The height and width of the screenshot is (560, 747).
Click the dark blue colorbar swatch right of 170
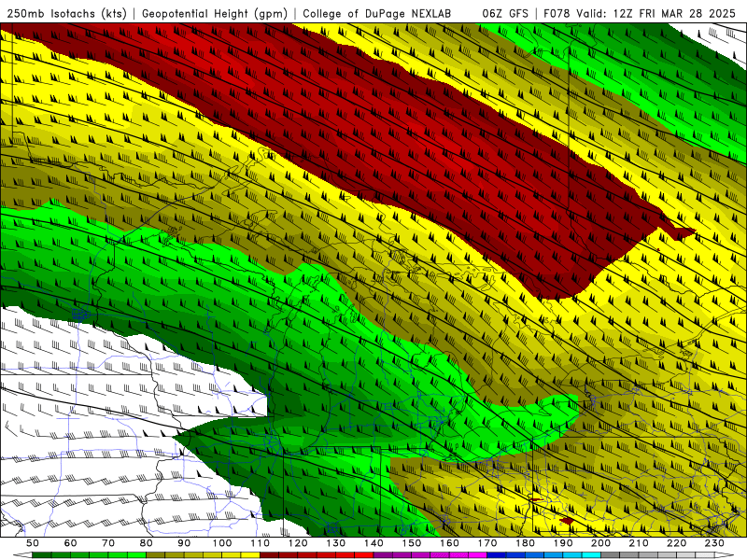pyautogui.click(x=497, y=555)
